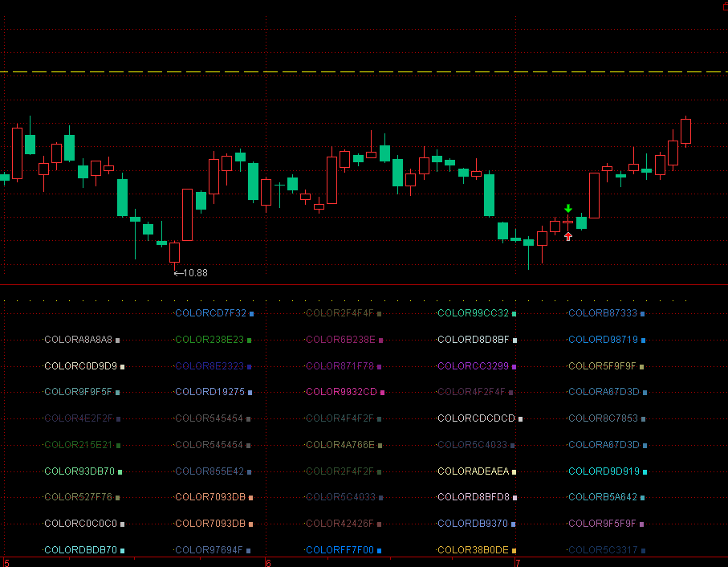Viewport: 728px width, 567px height.
Task: Click the date marker labeled 5
Action: click(6, 563)
